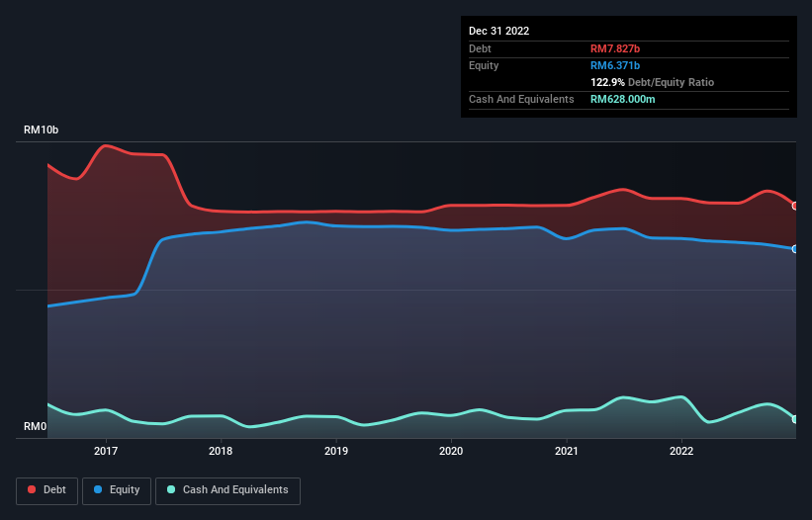
Task: Click the Dec 31 2022 tooltip date
Action: coord(498,31)
